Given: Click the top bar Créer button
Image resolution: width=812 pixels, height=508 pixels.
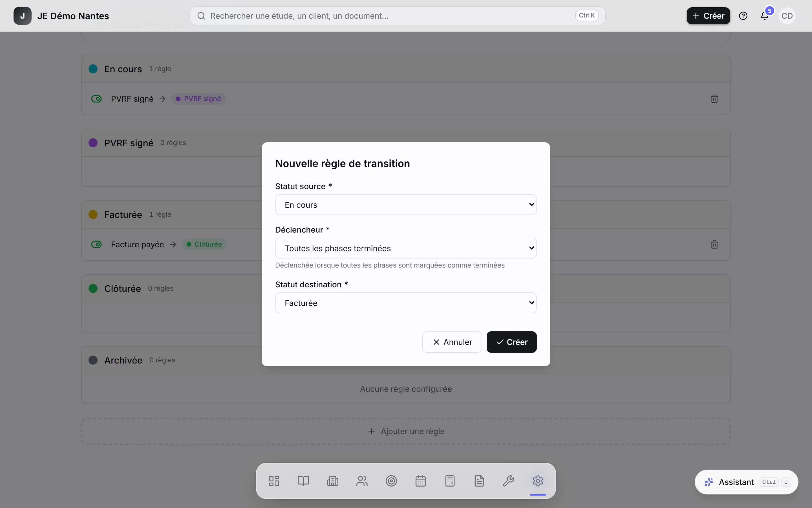Looking at the screenshot, I should pos(708,16).
